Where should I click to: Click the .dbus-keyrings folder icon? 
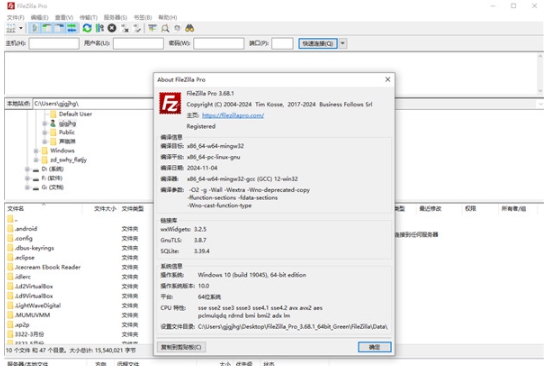[x=10, y=248]
